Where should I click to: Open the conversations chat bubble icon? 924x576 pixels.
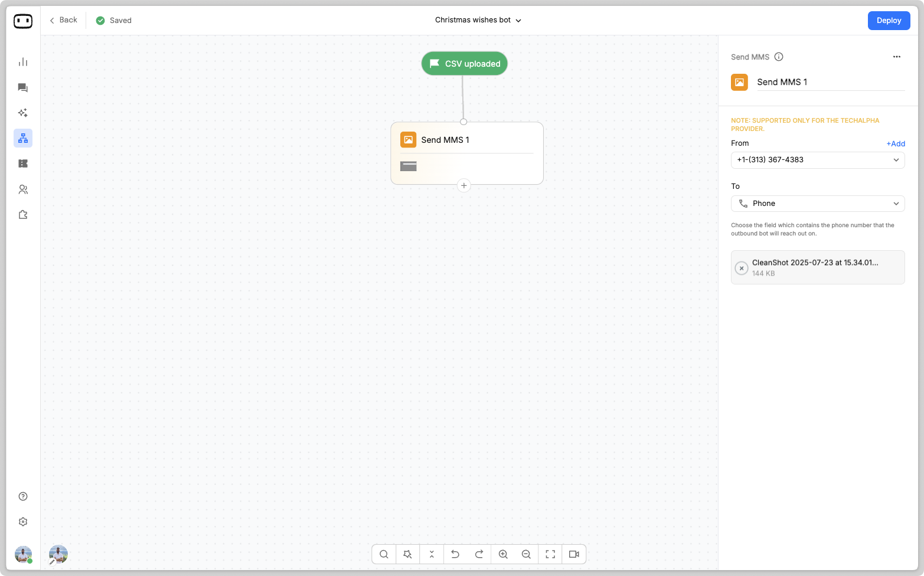click(x=23, y=88)
